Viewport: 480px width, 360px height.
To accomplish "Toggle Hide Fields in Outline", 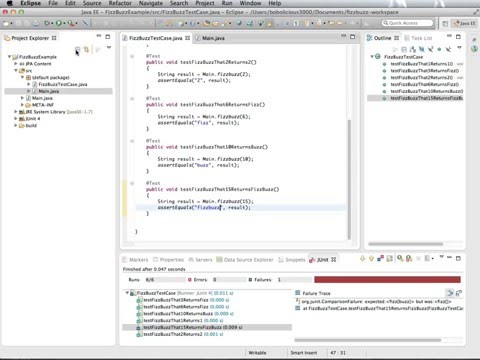I will (x=422, y=49).
